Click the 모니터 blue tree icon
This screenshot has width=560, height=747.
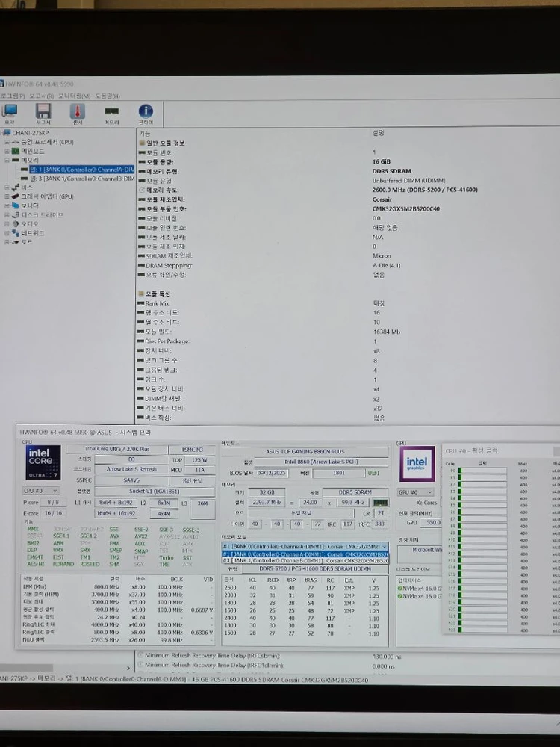click(x=16, y=205)
